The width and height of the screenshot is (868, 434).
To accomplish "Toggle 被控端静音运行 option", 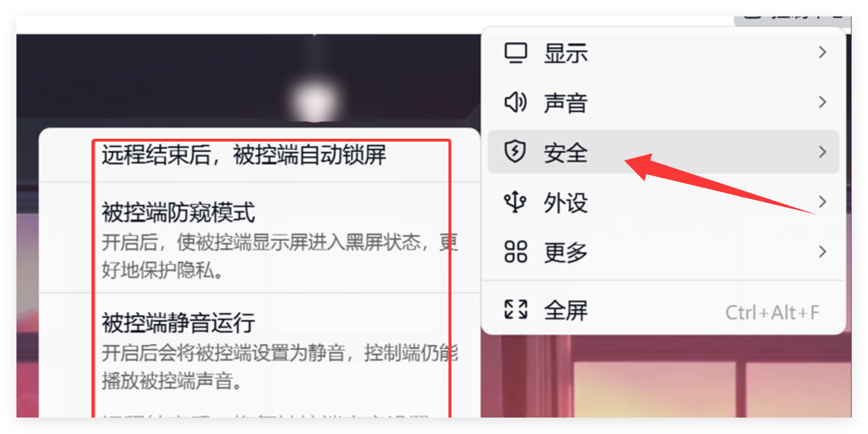I will coord(259,349).
